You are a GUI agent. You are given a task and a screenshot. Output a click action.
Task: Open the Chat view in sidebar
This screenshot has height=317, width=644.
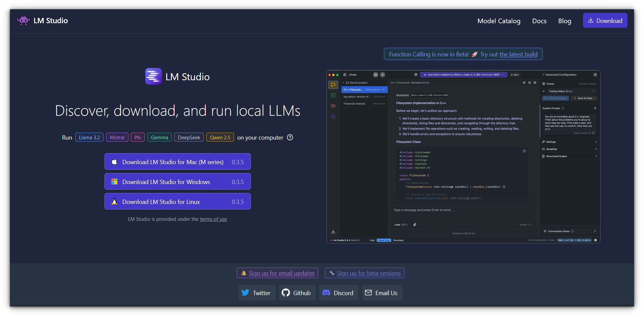click(333, 85)
